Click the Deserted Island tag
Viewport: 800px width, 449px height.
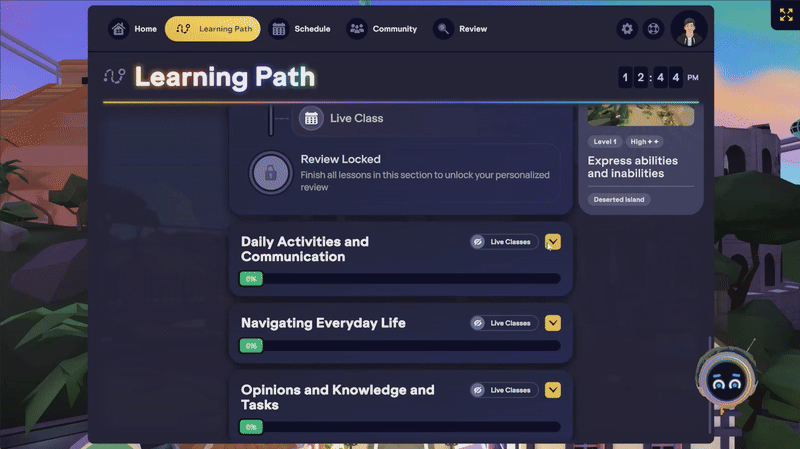[618, 199]
